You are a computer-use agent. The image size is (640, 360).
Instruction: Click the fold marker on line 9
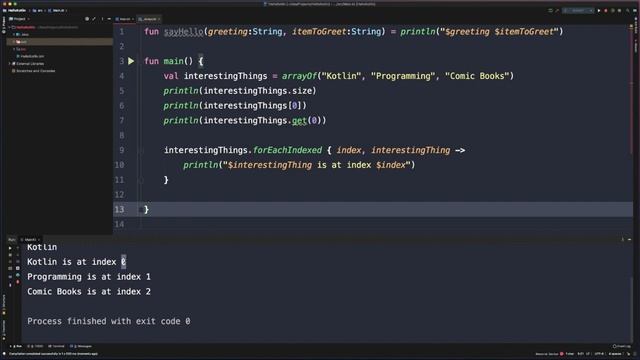click(x=141, y=151)
